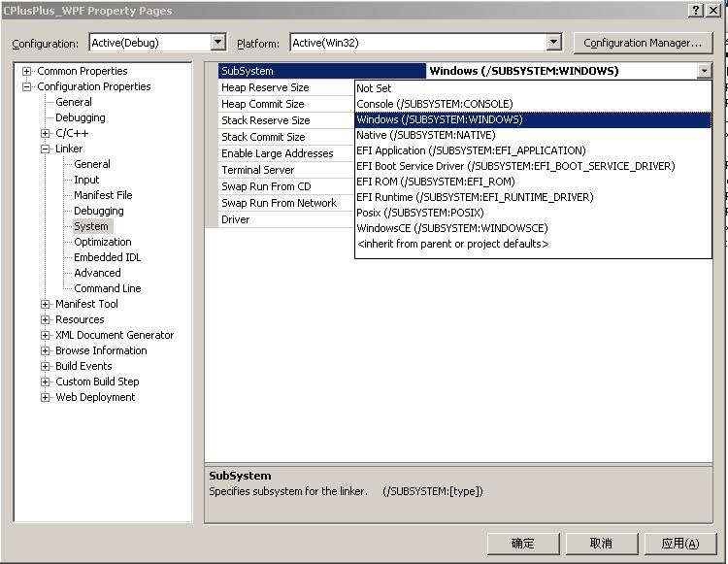The width and height of the screenshot is (728, 564).
Task: Select the Swap Run From CD property
Action: click(286, 186)
